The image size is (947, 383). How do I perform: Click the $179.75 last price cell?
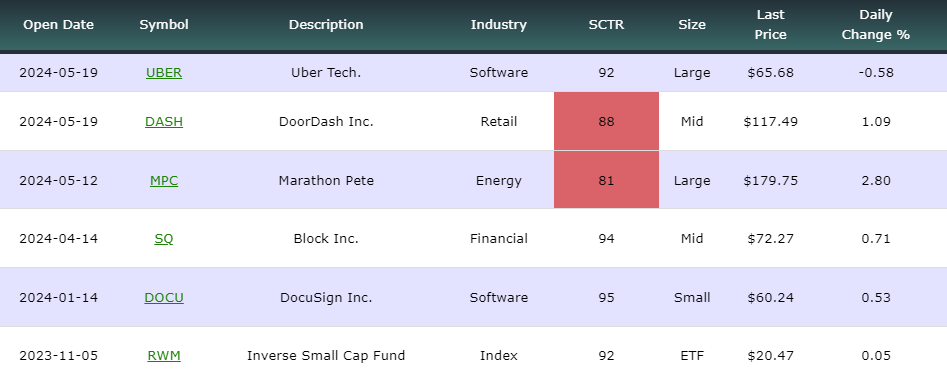coord(771,181)
